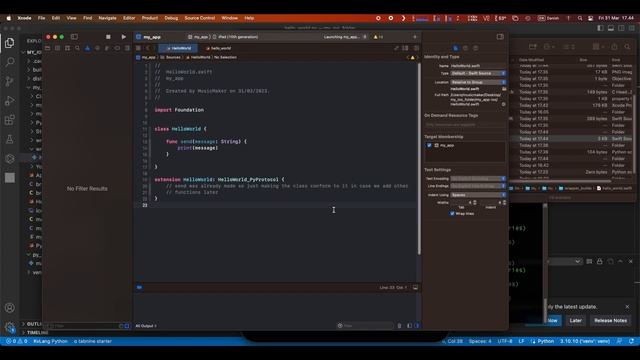Select the highlighted Today at 17:44 Finder row
Screen dimensions: 640x360
(x=571, y=139)
